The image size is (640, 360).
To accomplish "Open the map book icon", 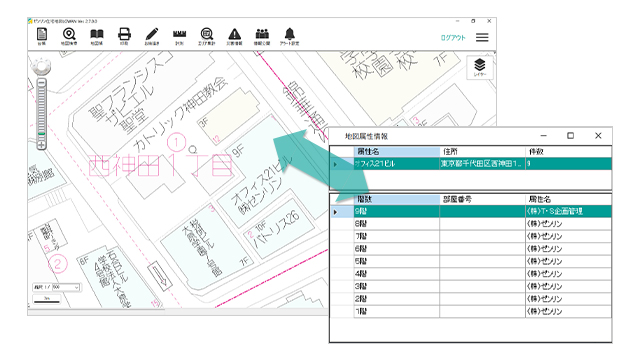I will 97,36.
